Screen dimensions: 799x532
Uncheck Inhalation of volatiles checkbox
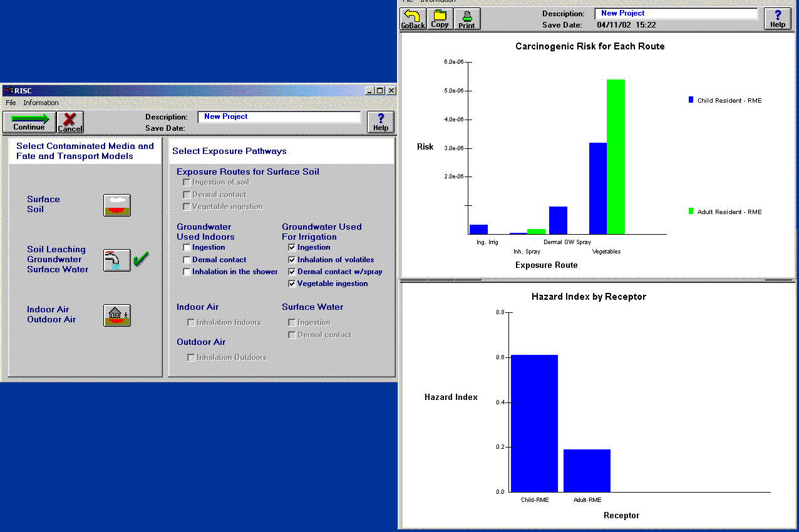pos(292,260)
